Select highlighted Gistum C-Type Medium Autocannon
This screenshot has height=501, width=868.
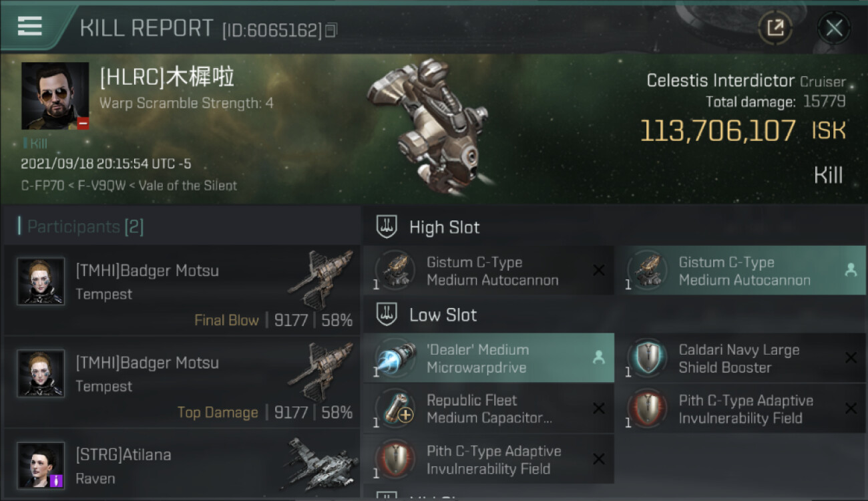[x=740, y=271]
